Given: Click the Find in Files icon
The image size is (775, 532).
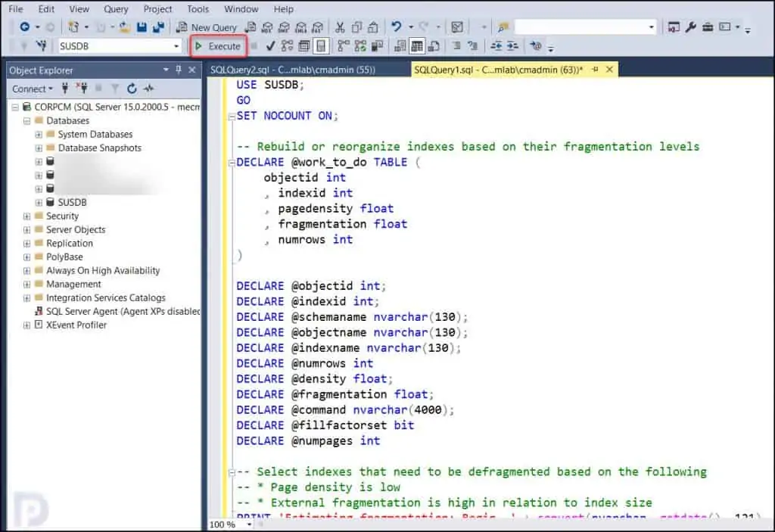Looking at the screenshot, I should [503, 27].
